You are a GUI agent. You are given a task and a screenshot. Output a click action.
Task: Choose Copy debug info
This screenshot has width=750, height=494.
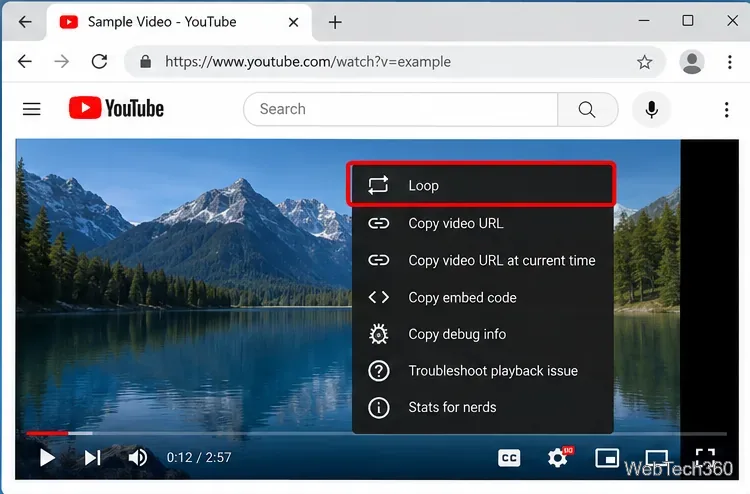click(x=483, y=334)
